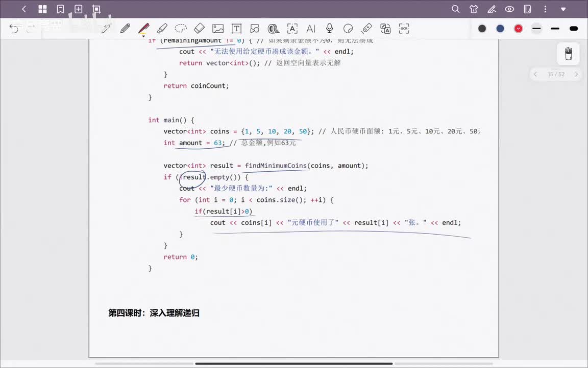Select the tape roll tool
588x368 pixels.
click(x=274, y=29)
